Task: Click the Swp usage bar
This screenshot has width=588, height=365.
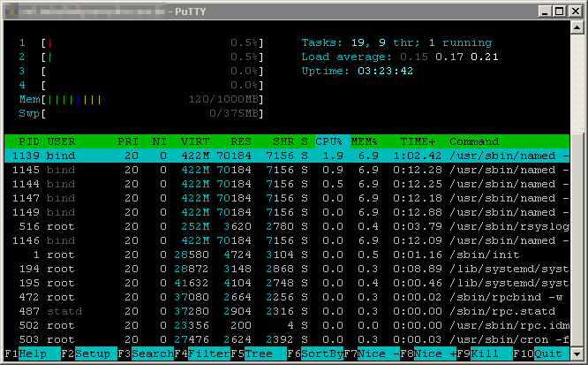Action: [141, 113]
